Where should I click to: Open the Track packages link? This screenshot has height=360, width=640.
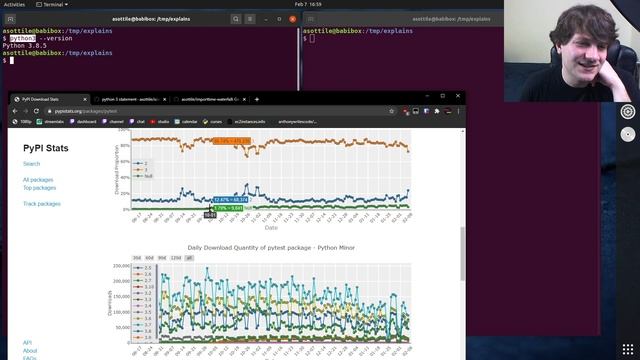coord(42,204)
